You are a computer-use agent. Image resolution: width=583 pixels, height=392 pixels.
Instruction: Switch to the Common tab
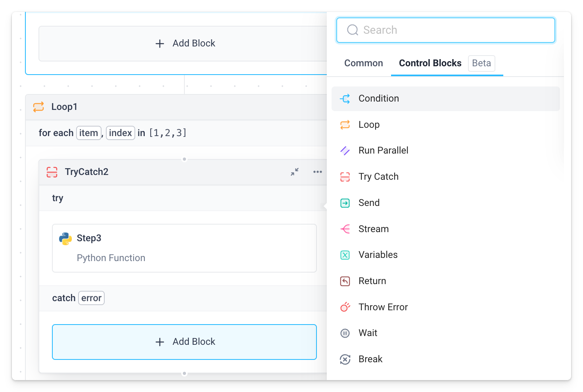point(363,63)
